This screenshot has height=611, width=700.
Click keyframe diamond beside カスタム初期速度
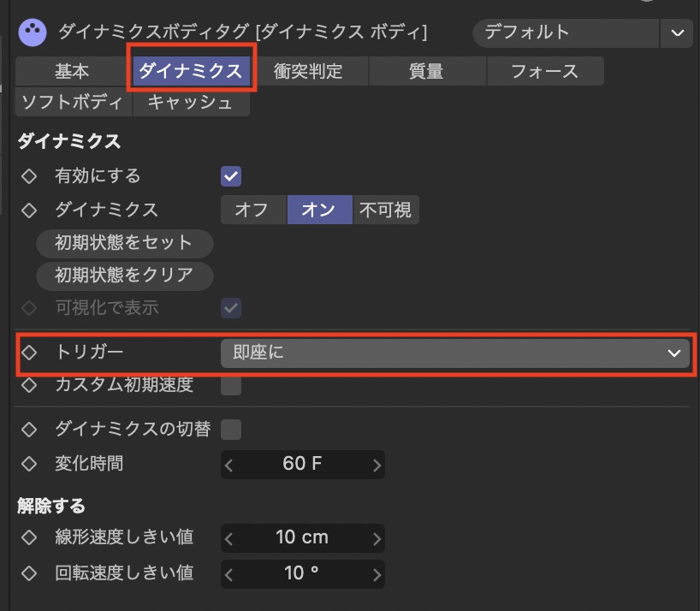(x=29, y=385)
